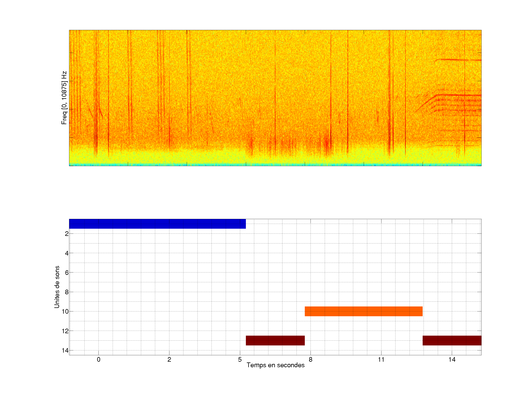Click the 'Temps en secondes' x-axis label
Viewport: 532px width, 399px height.
(x=275, y=365)
